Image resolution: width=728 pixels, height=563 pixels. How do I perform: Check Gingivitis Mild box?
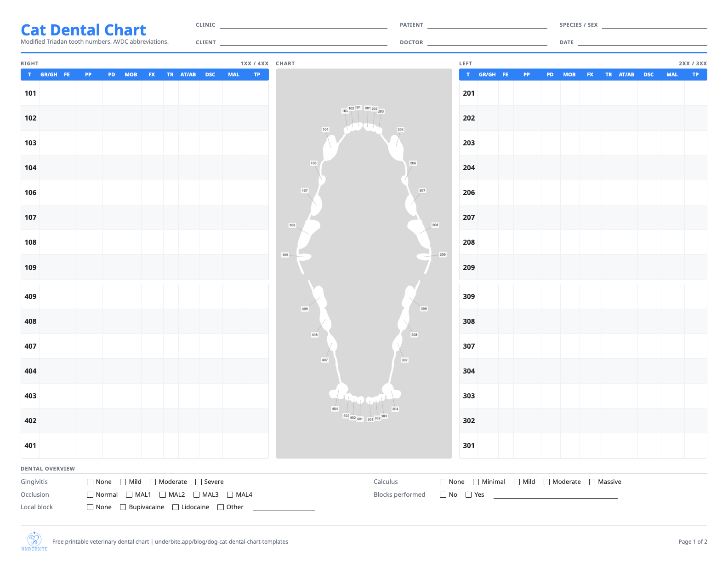[x=123, y=482]
